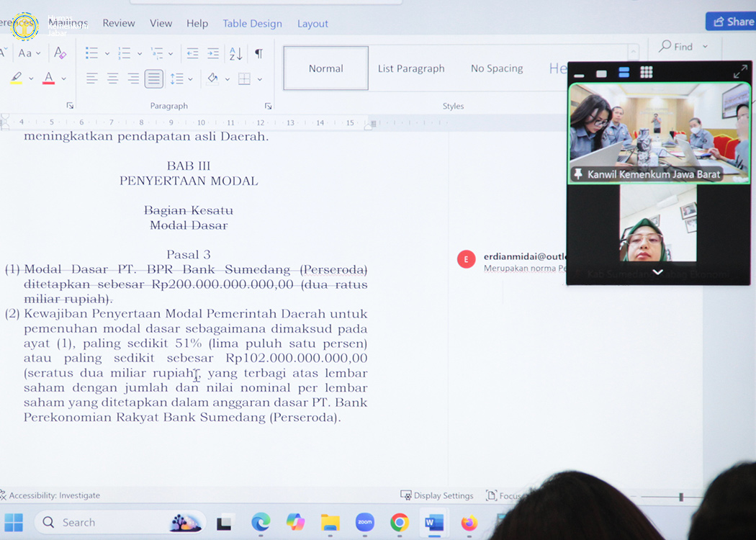This screenshot has height=540, width=756.
Task: Open Copilot from the taskbar
Action: pos(295,522)
